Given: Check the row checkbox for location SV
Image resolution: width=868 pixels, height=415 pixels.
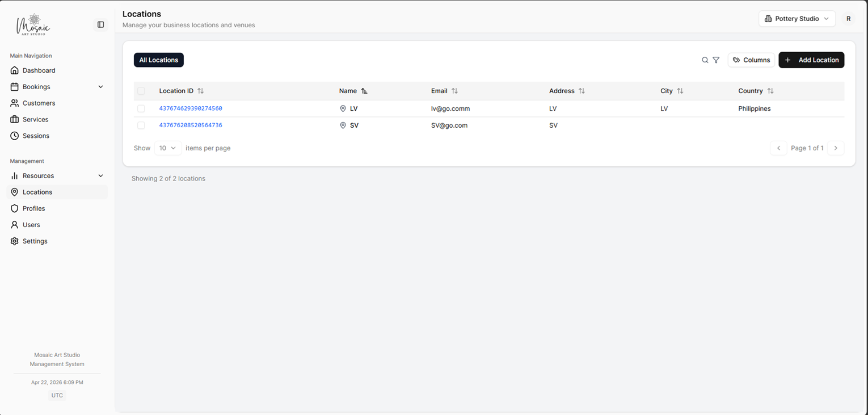Looking at the screenshot, I should point(141,125).
